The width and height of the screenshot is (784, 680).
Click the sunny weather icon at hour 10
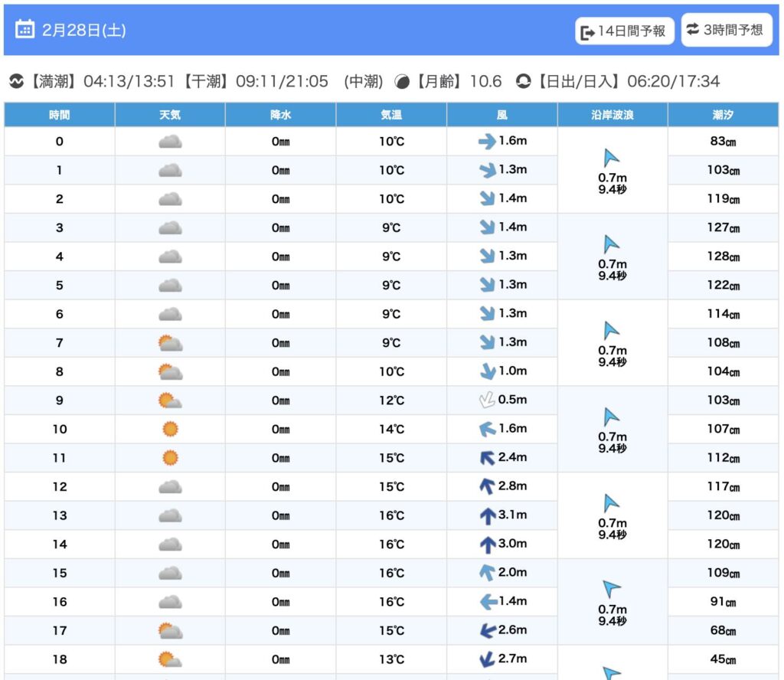pos(170,429)
